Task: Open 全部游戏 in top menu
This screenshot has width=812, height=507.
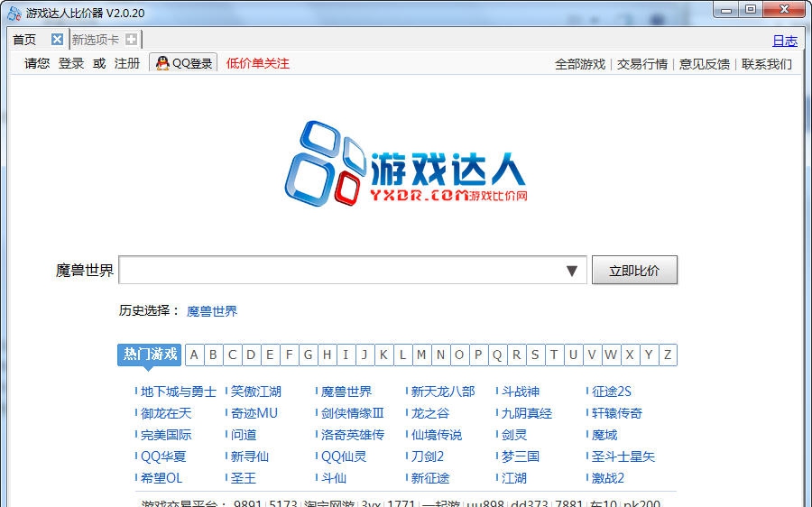Action: click(580, 64)
